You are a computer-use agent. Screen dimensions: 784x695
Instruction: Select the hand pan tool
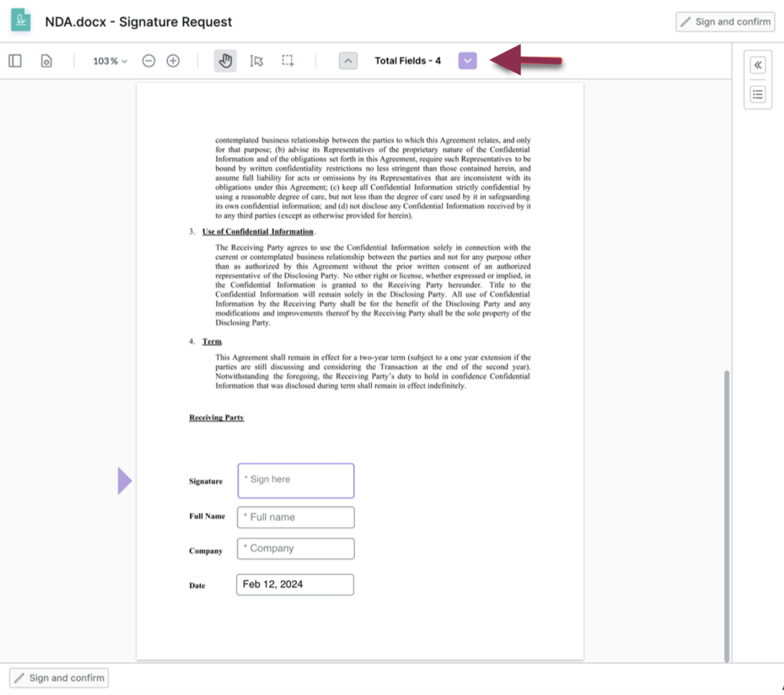[x=225, y=60]
